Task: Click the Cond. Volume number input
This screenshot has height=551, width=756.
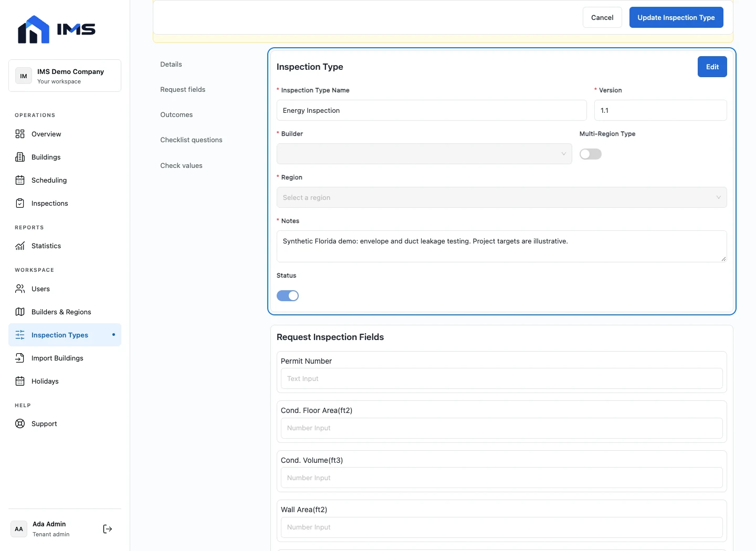Action: 502,478
